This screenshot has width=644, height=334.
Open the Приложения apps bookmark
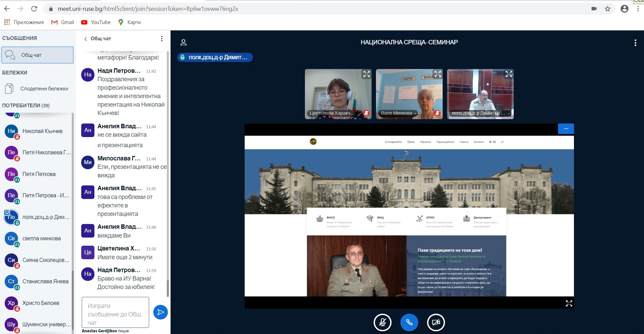point(24,22)
